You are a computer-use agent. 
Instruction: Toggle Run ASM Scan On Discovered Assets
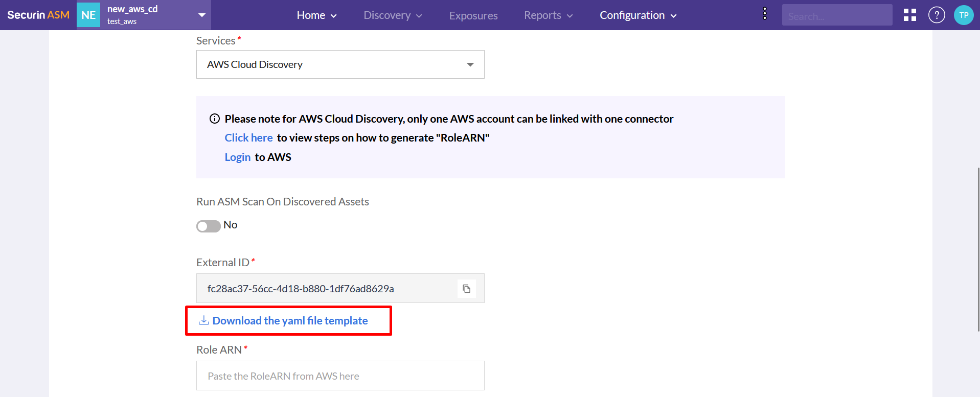click(x=209, y=226)
